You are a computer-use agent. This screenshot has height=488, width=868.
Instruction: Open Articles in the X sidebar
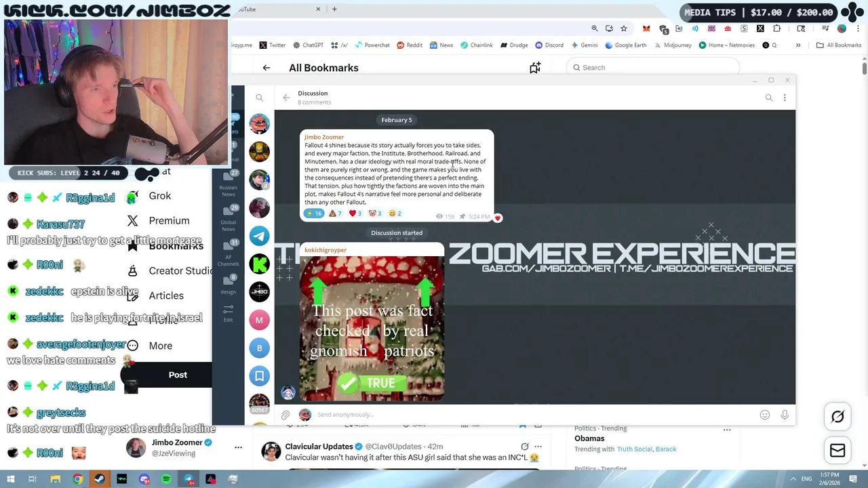click(155, 296)
